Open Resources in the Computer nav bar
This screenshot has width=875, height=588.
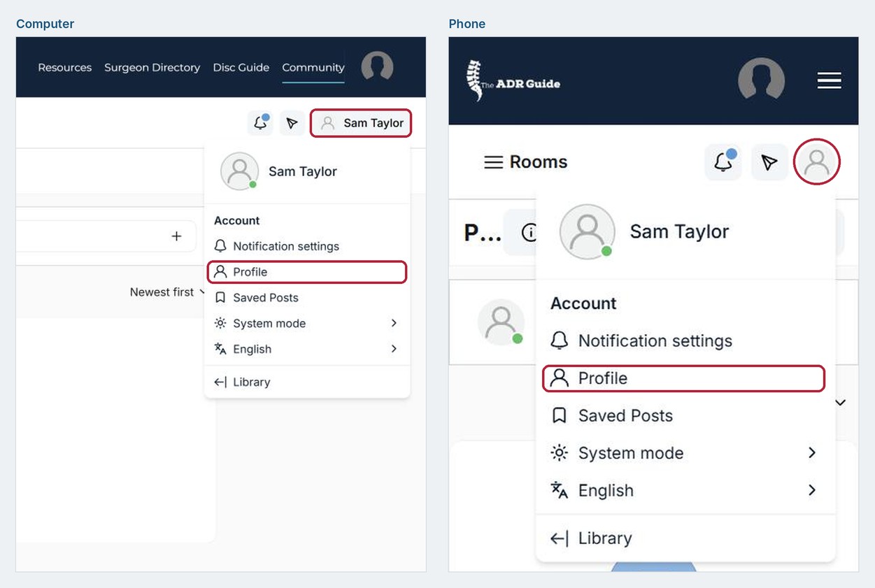[64, 67]
